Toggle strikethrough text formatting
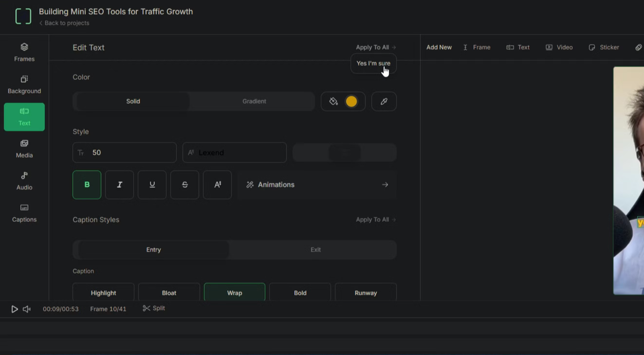 point(185,185)
